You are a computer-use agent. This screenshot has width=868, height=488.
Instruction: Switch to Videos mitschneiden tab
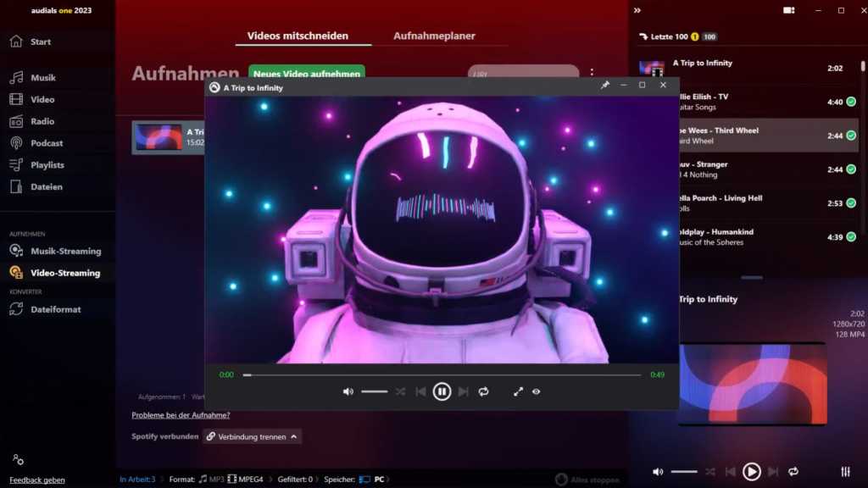298,36
